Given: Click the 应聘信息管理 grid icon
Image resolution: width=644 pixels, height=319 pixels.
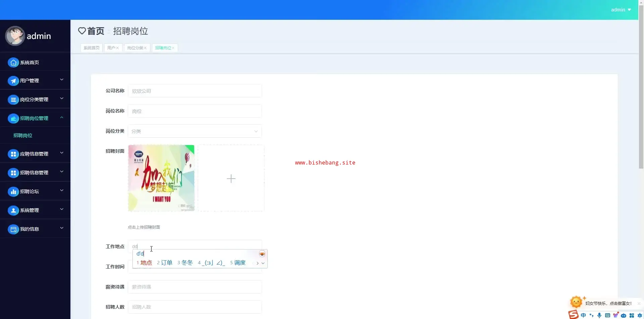Looking at the screenshot, I should 13,154.
